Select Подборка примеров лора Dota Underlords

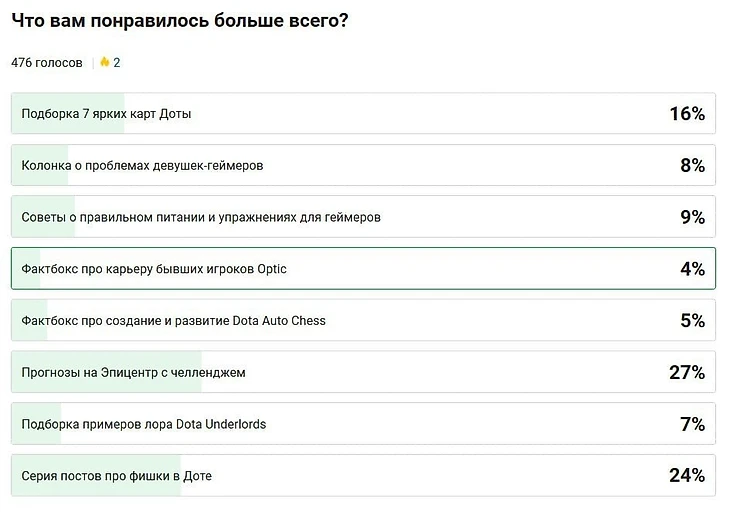(143, 424)
